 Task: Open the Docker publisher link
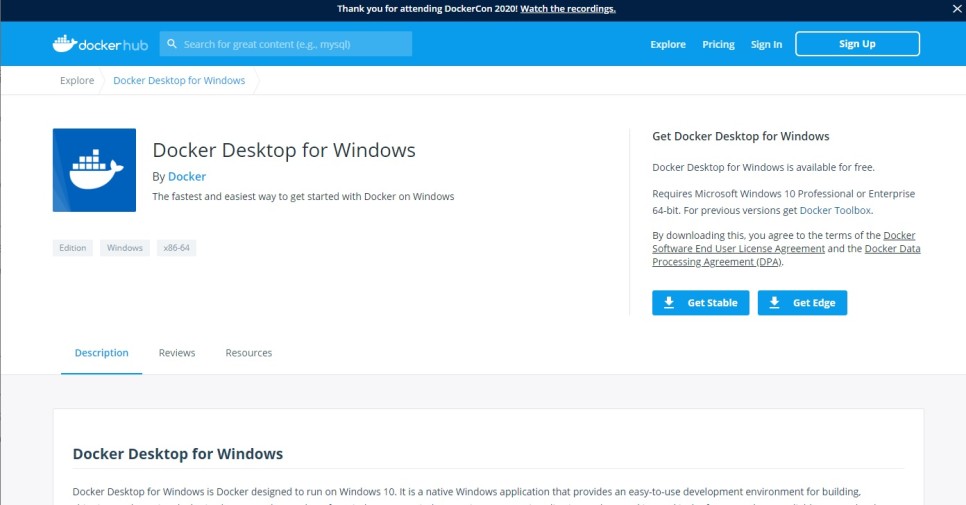pos(187,176)
